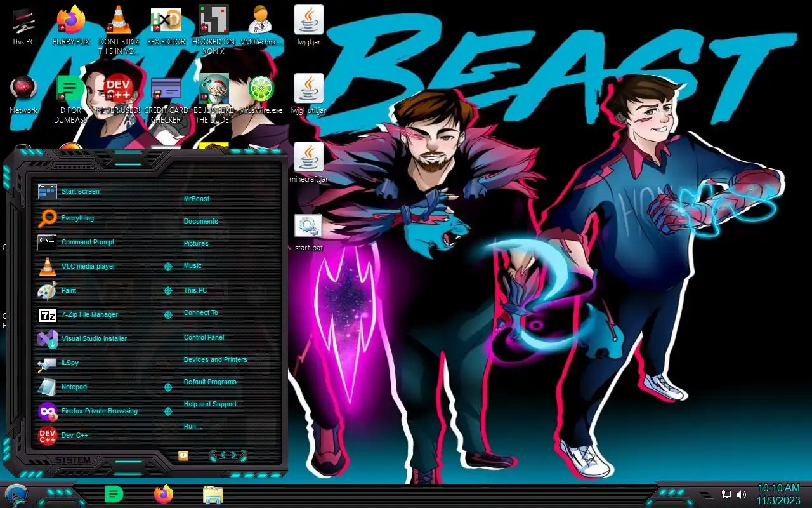Image resolution: width=812 pixels, height=508 pixels.
Task: Open the green chat app on the taskbar
Action: point(114,494)
